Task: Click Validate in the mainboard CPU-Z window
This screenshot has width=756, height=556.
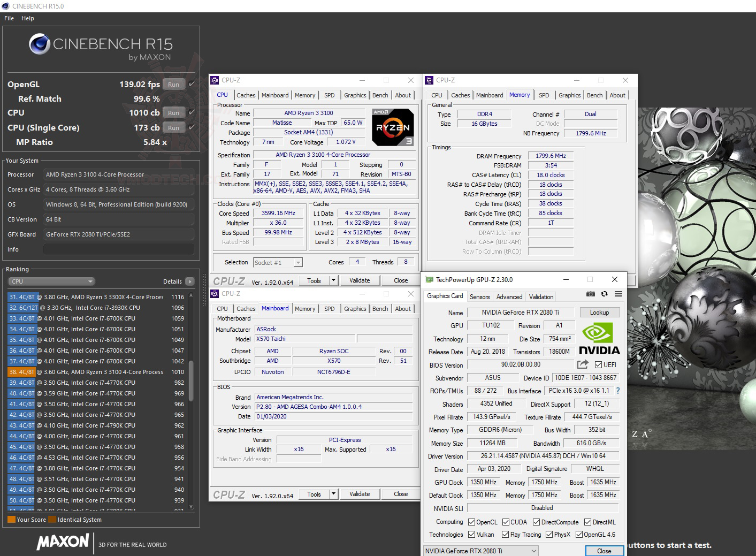Action: click(360, 493)
